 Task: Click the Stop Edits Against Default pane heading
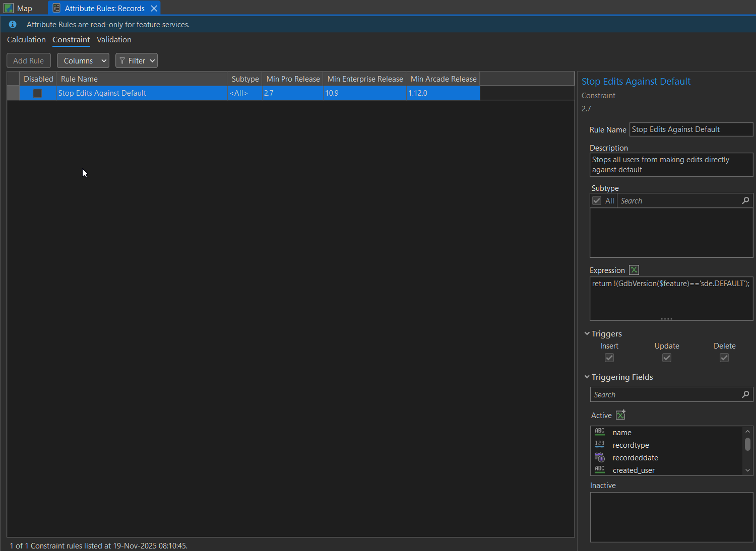pos(636,81)
